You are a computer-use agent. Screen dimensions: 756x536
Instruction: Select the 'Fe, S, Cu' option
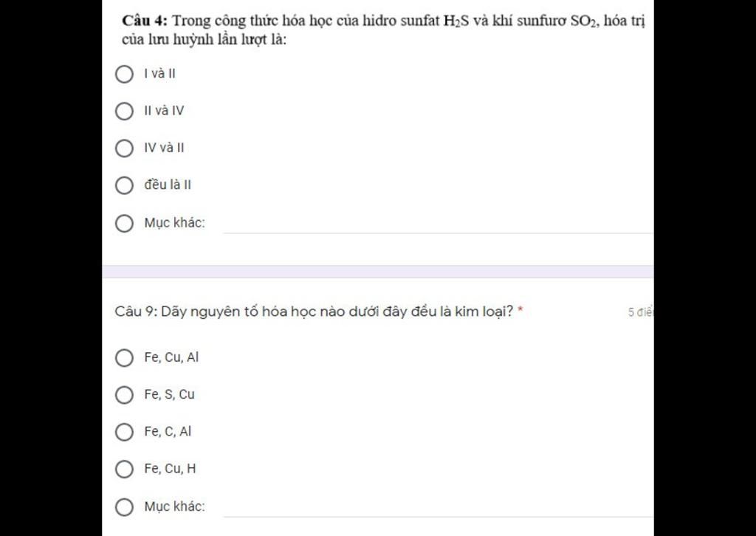(124, 395)
